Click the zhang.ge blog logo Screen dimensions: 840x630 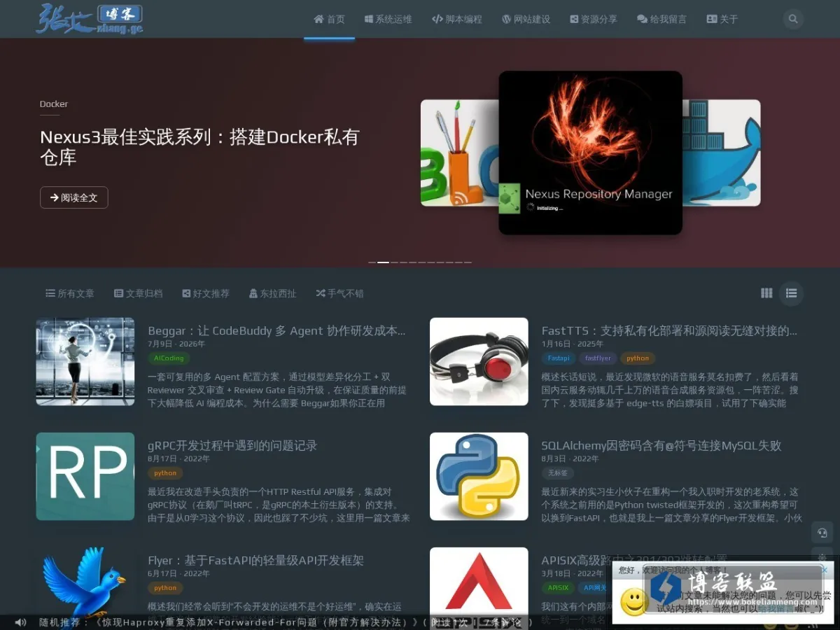(90, 19)
